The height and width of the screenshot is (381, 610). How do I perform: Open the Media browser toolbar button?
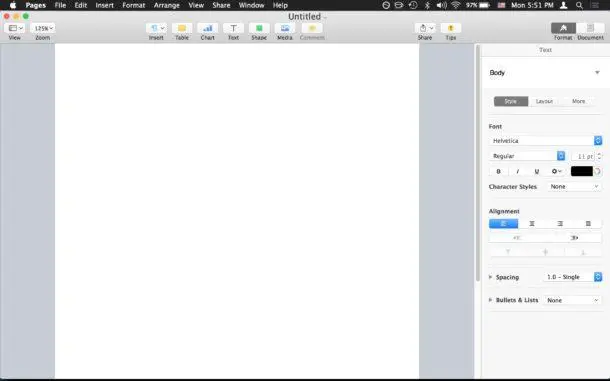pyautogui.click(x=285, y=28)
